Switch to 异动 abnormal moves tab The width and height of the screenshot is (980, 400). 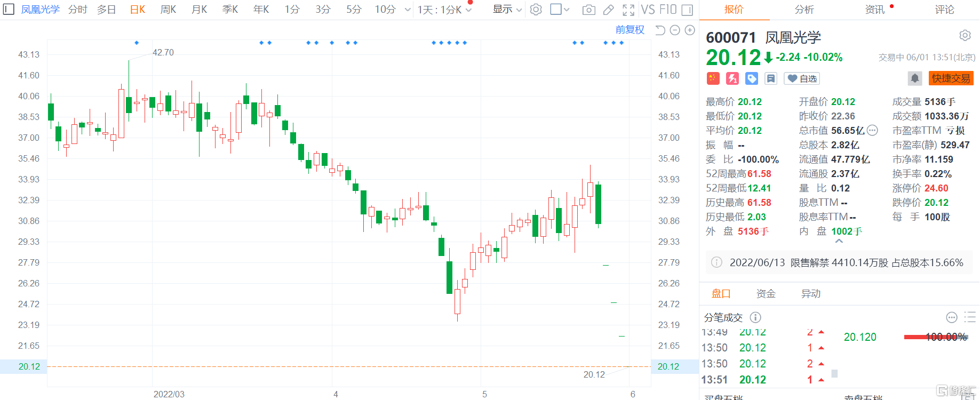(811, 294)
